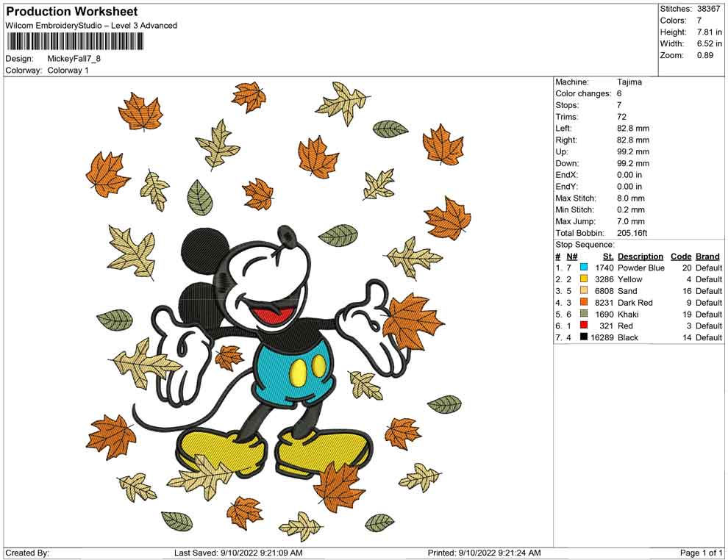Click the Total Bobbin value 205.16ft
728x560 pixels.
pos(632,233)
